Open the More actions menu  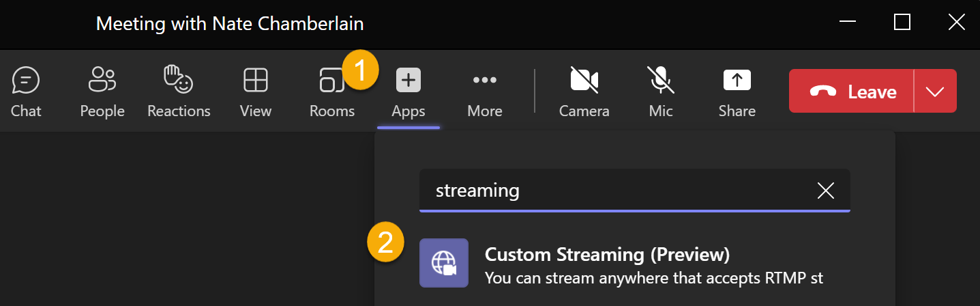tap(485, 92)
